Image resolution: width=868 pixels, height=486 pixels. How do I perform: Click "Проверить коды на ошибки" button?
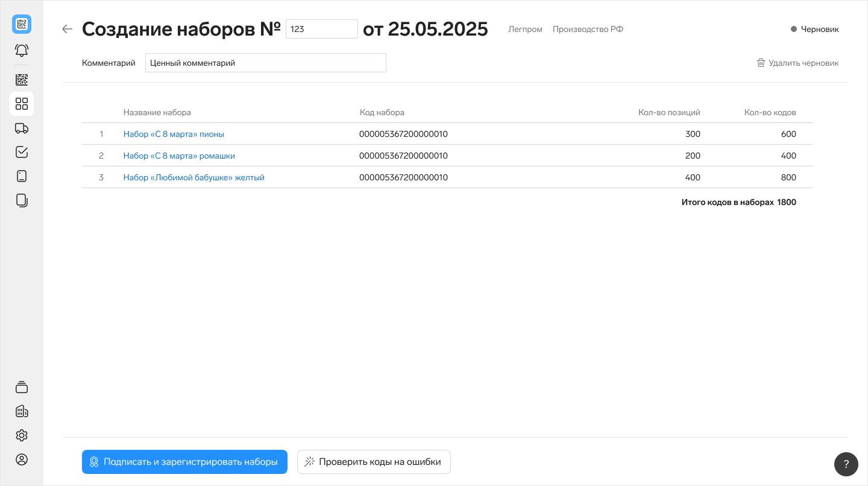[374, 462]
